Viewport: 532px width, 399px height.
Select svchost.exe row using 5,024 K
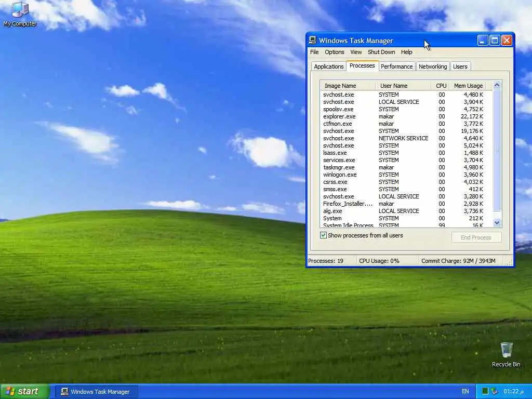(x=403, y=145)
